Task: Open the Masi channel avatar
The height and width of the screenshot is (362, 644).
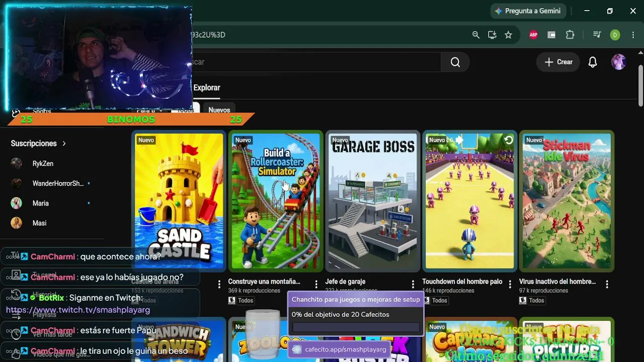Action: click(17, 223)
